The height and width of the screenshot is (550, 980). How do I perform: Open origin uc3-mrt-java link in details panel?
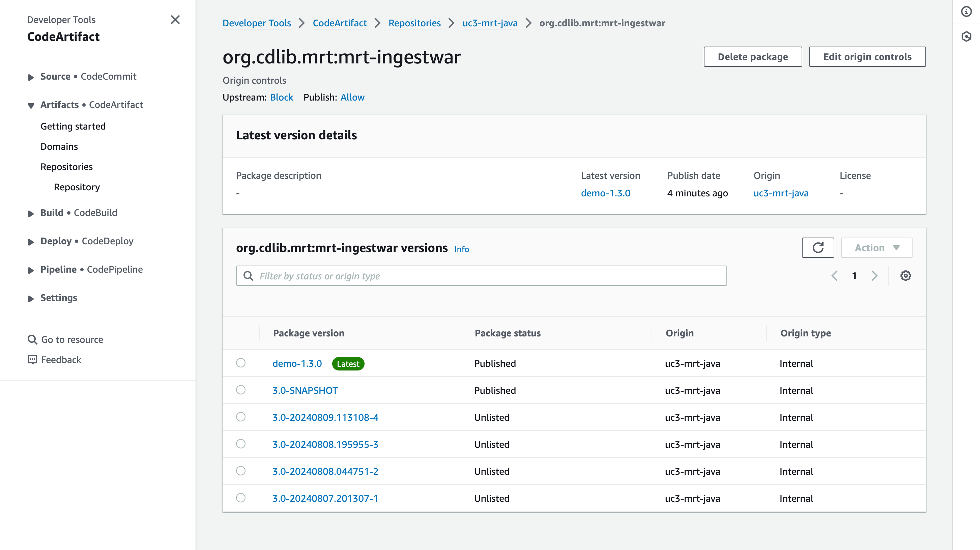point(781,193)
